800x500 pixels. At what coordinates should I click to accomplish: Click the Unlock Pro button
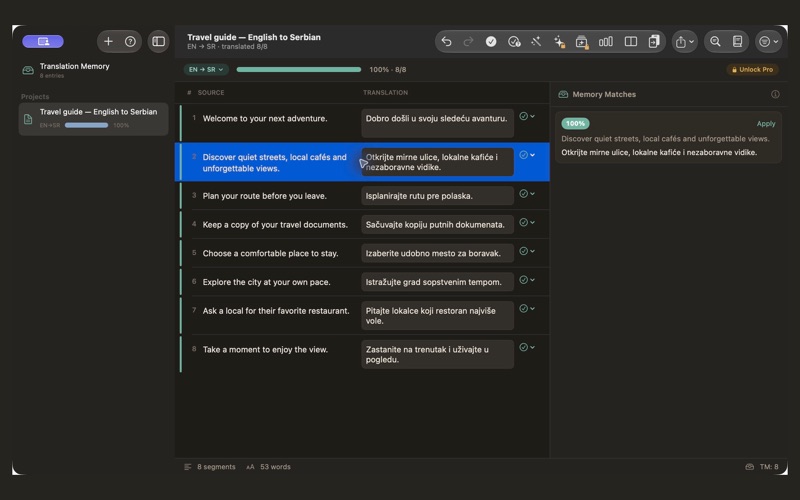(753, 69)
